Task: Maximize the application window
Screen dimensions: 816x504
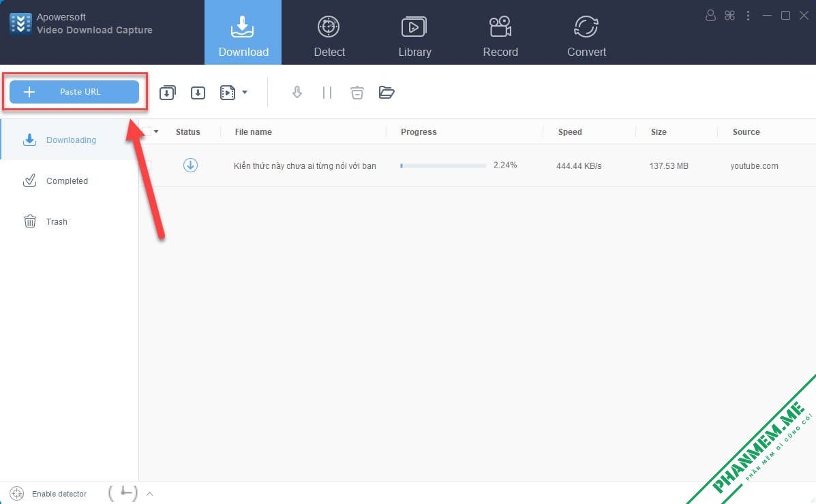Action: 785,16
